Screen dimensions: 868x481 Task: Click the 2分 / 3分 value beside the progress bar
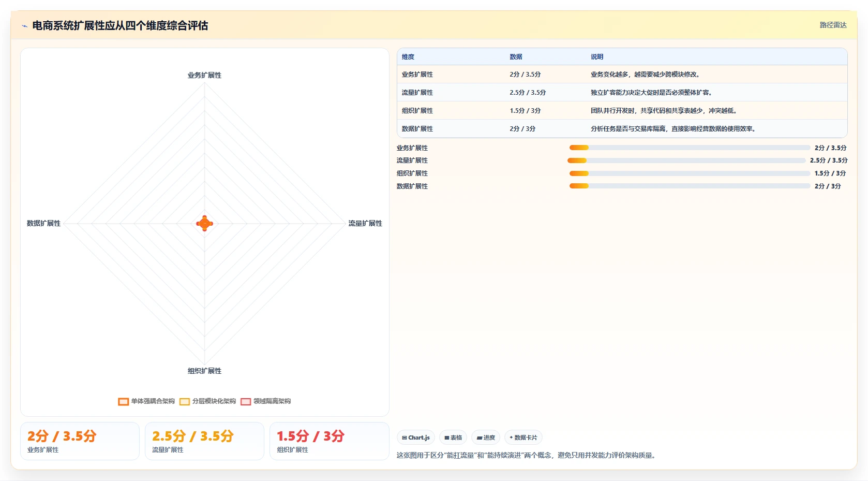click(828, 186)
